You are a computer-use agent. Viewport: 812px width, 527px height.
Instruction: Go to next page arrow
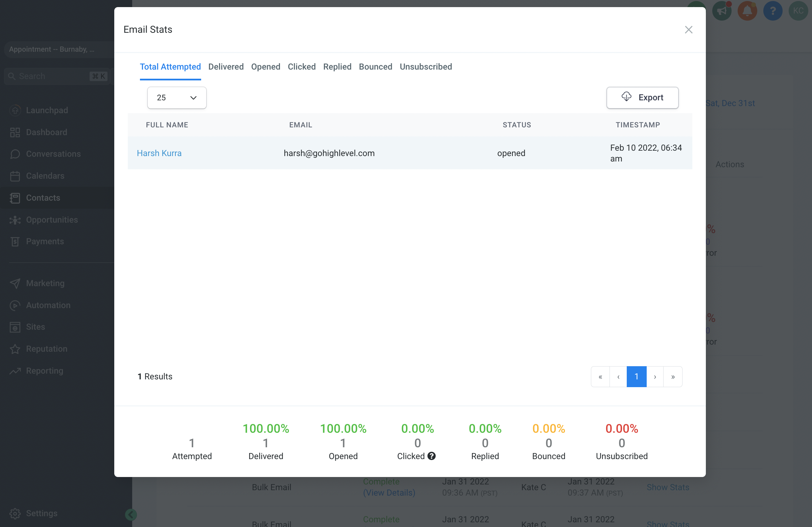(x=654, y=377)
